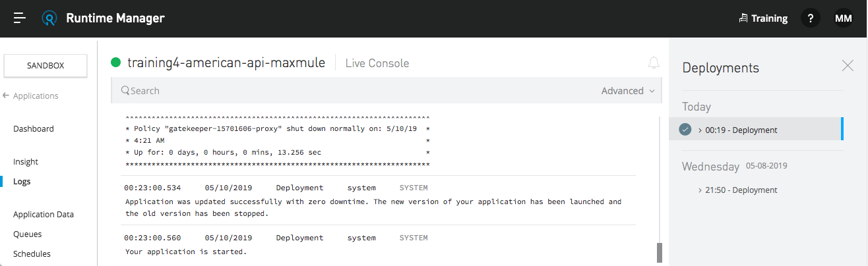Open the Insight section
This screenshot has width=868, height=266.
(26, 162)
